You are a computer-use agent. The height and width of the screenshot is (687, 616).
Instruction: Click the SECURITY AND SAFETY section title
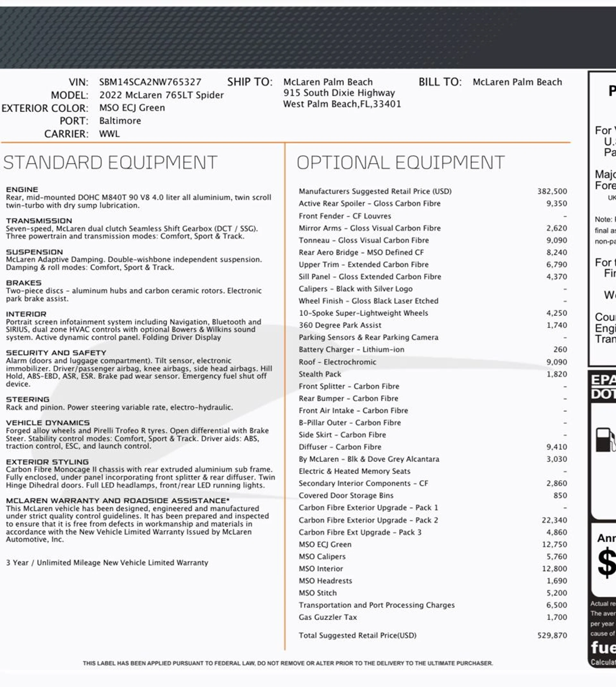(56, 353)
